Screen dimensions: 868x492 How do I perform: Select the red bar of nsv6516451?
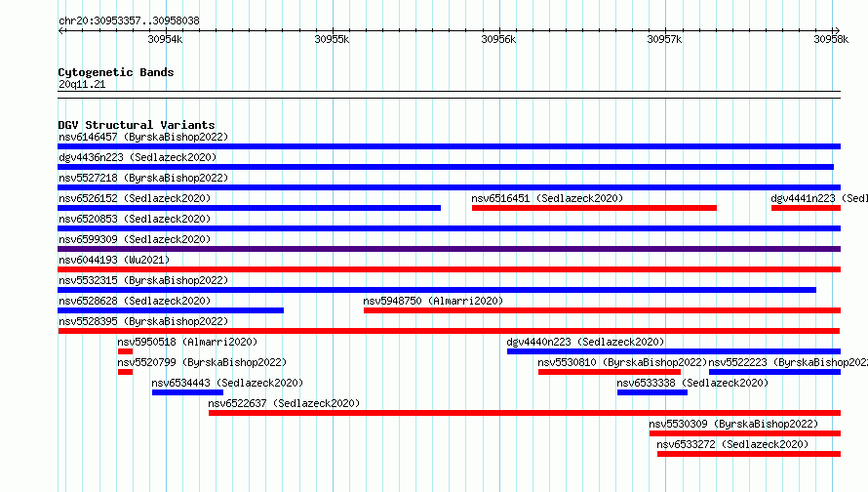click(594, 208)
